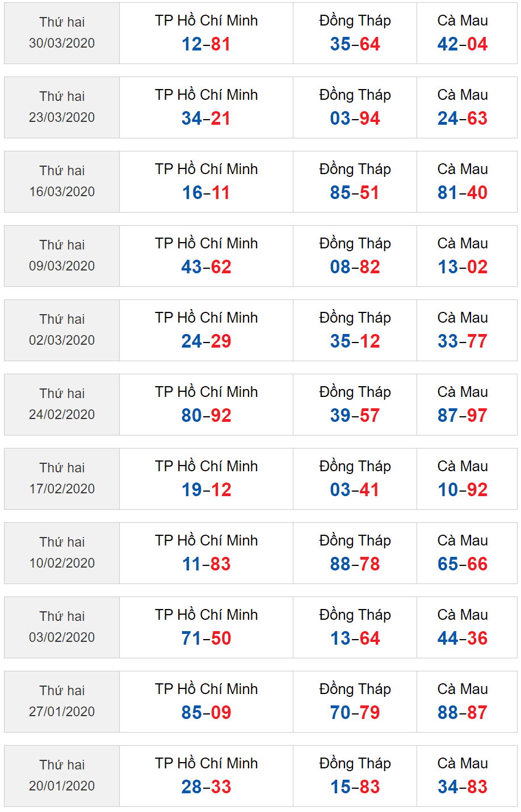Select TP Hồ Chí Minh result 16-11
The image size is (521, 812).
coord(206,193)
